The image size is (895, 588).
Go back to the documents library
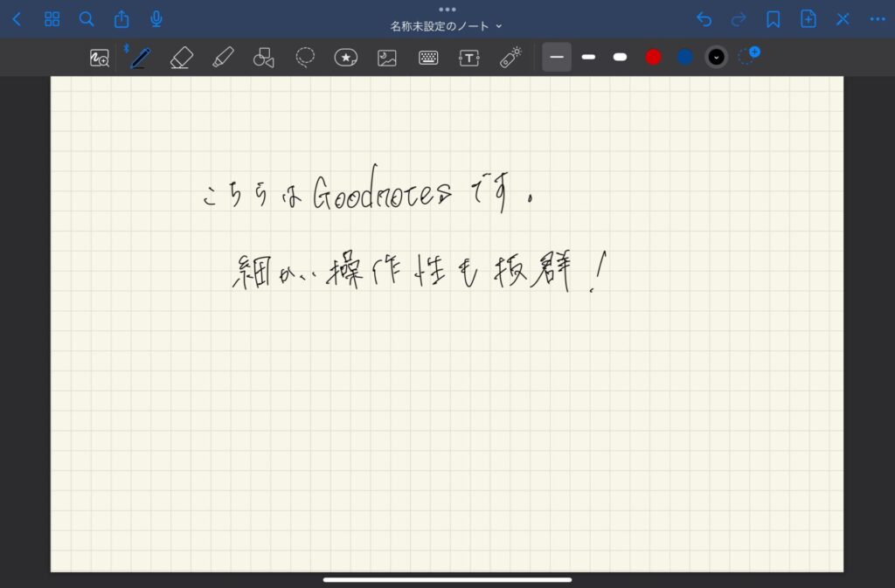point(17,19)
